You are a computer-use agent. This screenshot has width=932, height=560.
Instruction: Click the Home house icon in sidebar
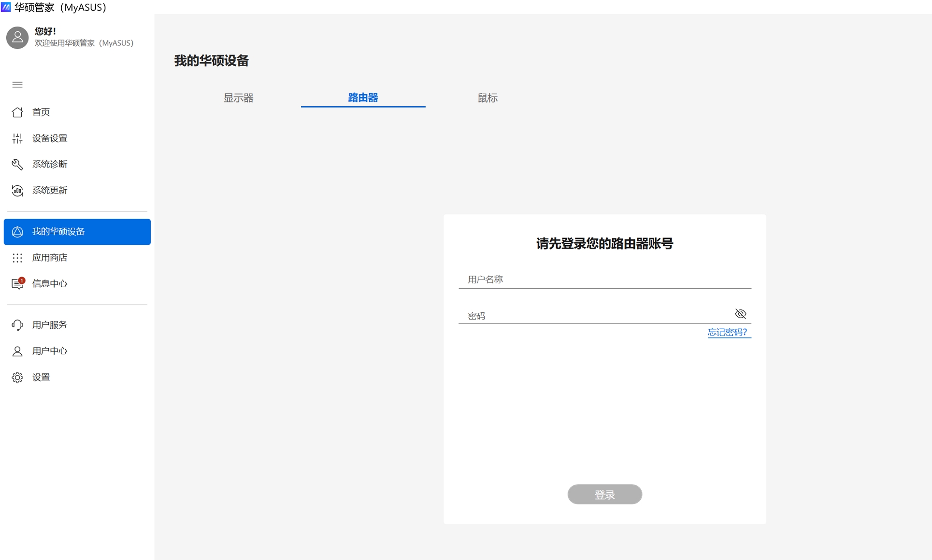[17, 112]
